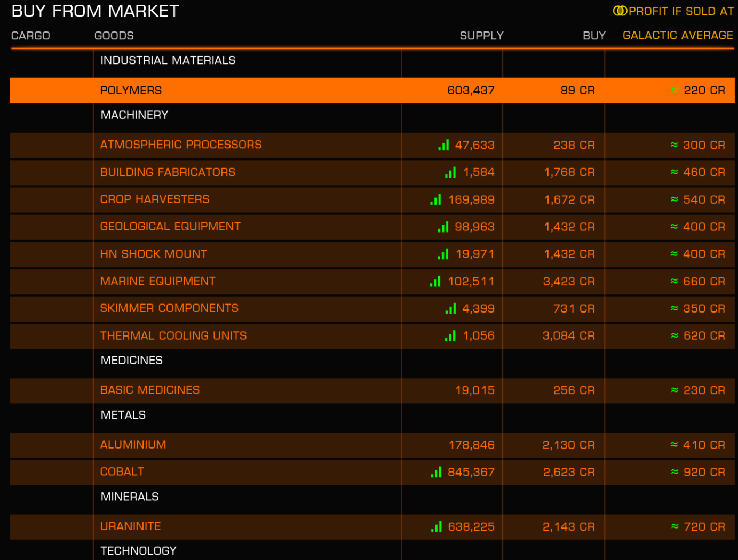This screenshot has width=738, height=560.
Task: Click the supply bars icon for Skimmer Components
Action: click(x=451, y=308)
